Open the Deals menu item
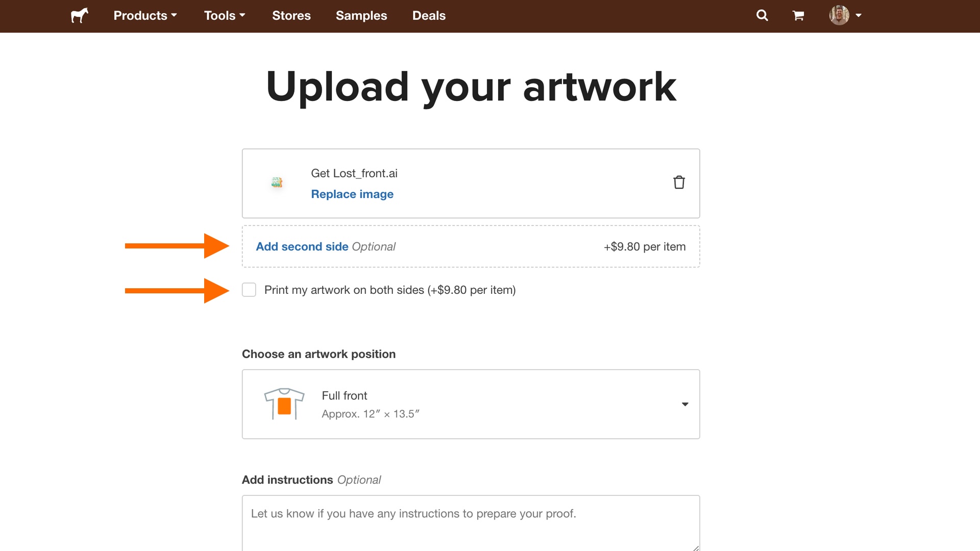The width and height of the screenshot is (980, 551). (429, 16)
